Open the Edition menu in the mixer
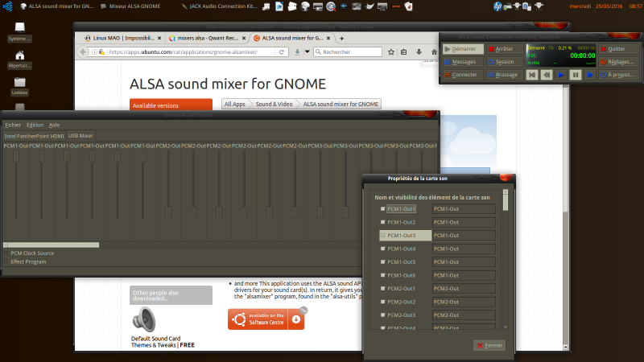 pyautogui.click(x=35, y=125)
